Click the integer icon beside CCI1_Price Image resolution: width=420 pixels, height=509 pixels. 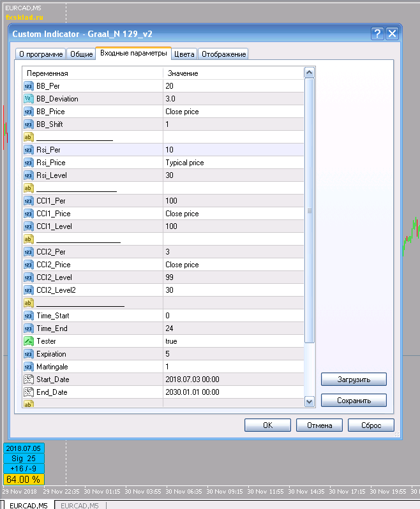pos(29,214)
